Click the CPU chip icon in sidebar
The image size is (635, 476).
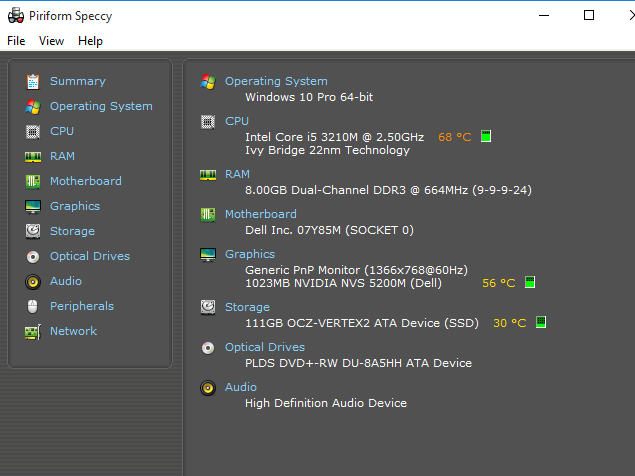pos(33,132)
